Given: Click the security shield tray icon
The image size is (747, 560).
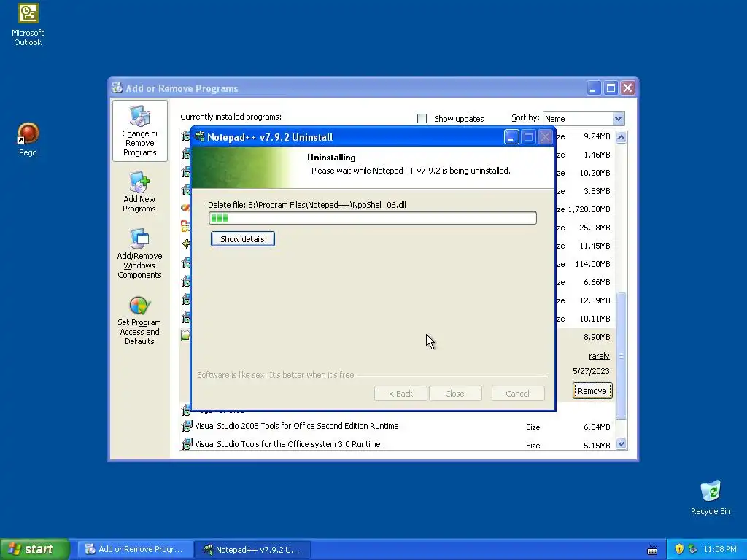Looking at the screenshot, I should pos(679,549).
